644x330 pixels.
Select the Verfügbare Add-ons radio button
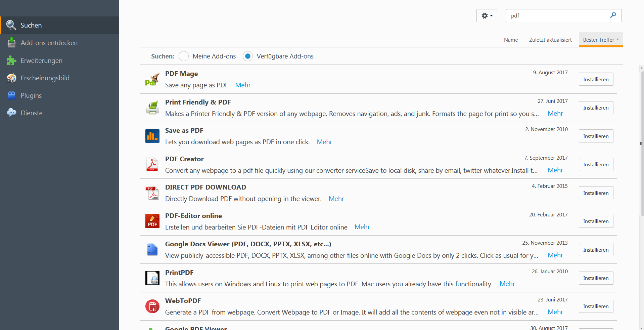248,56
